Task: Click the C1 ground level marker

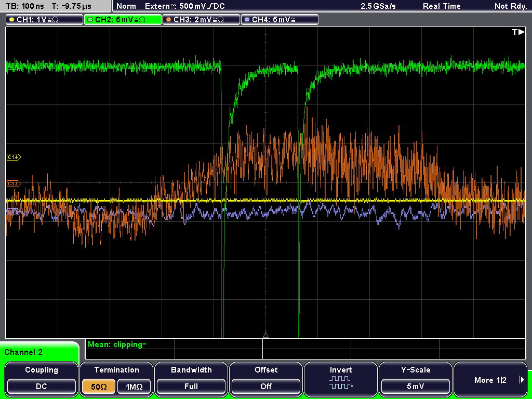Action: [x=14, y=157]
